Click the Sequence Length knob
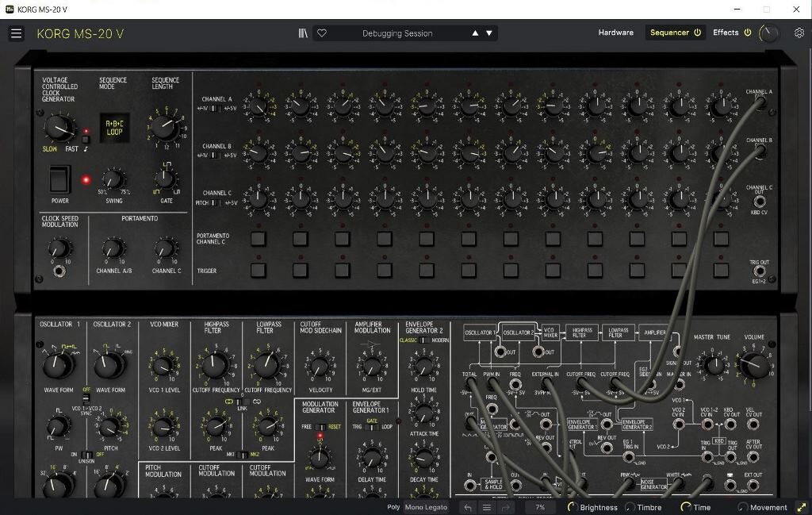812x515 pixels. click(x=165, y=126)
